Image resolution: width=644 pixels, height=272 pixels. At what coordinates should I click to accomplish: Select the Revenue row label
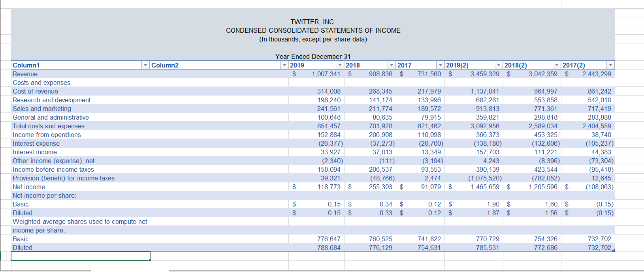coord(25,74)
